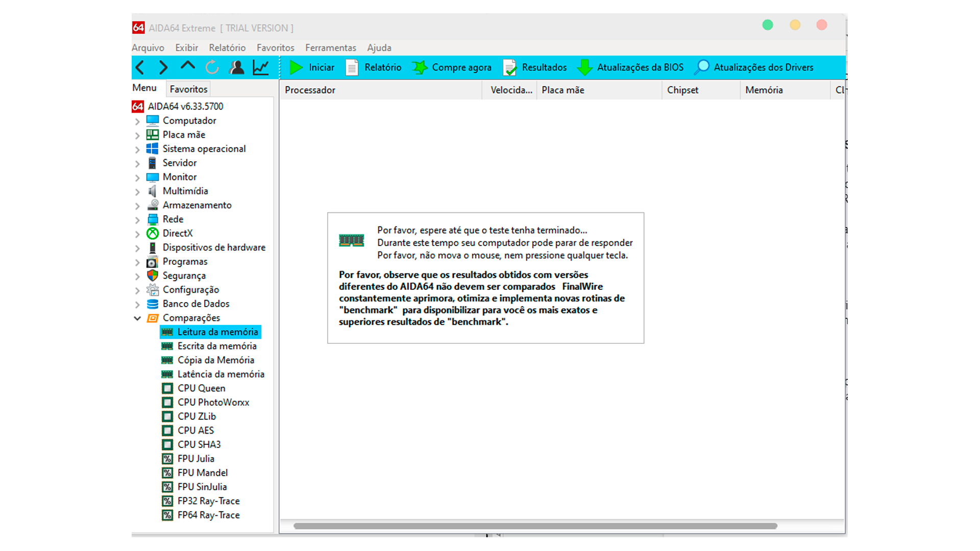
Task: Click the Computador monitor icon
Action: pos(153,120)
